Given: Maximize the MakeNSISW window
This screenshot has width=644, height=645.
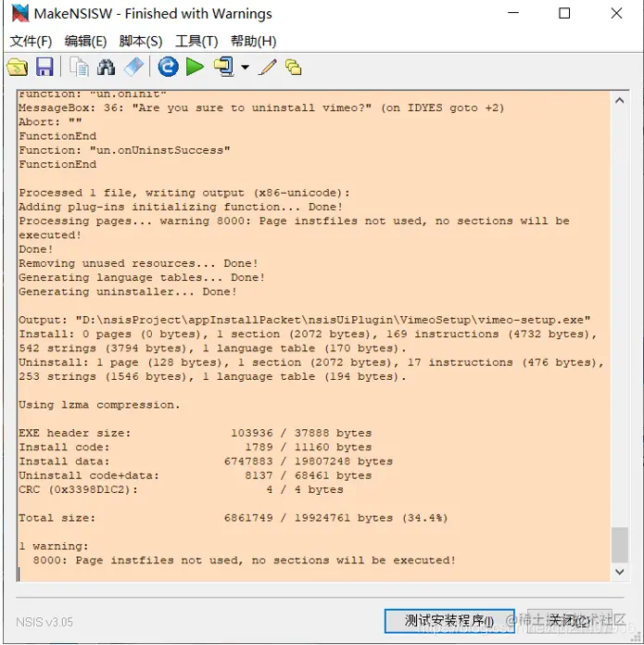Looking at the screenshot, I should coord(564,13).
